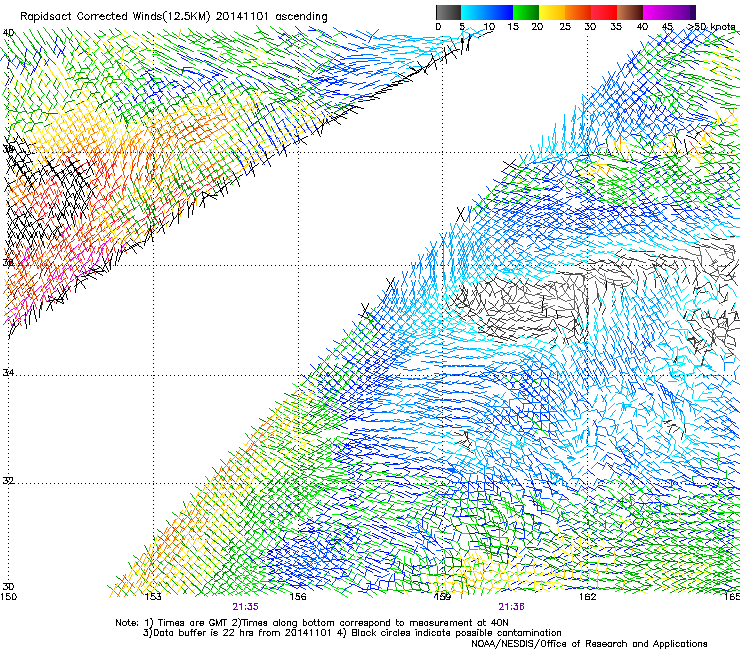Click the longitude label '156' at bottom
The width and height of the screenshot is (740, 650).
tap(298, 597)
